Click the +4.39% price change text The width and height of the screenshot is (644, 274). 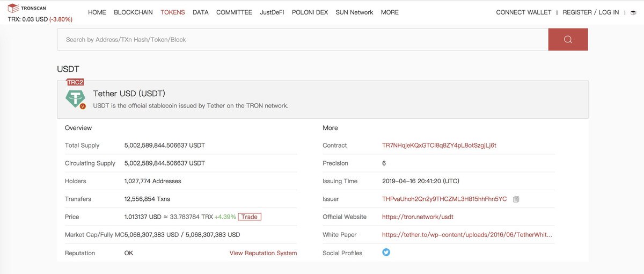tap(225, 217)
